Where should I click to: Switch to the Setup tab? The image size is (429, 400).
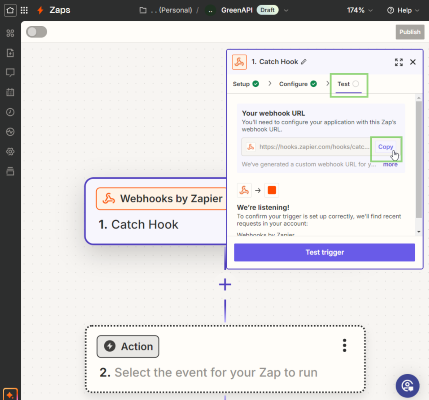(246, 84)
